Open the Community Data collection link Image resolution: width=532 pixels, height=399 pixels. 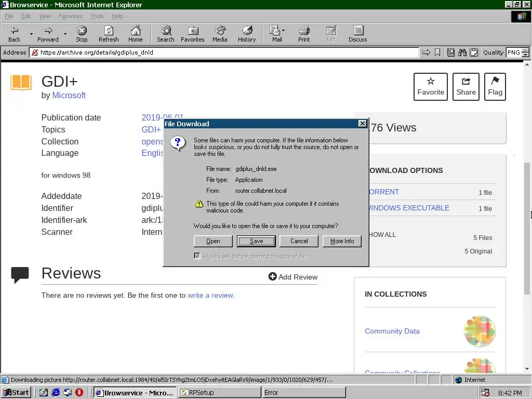[392, 331]
